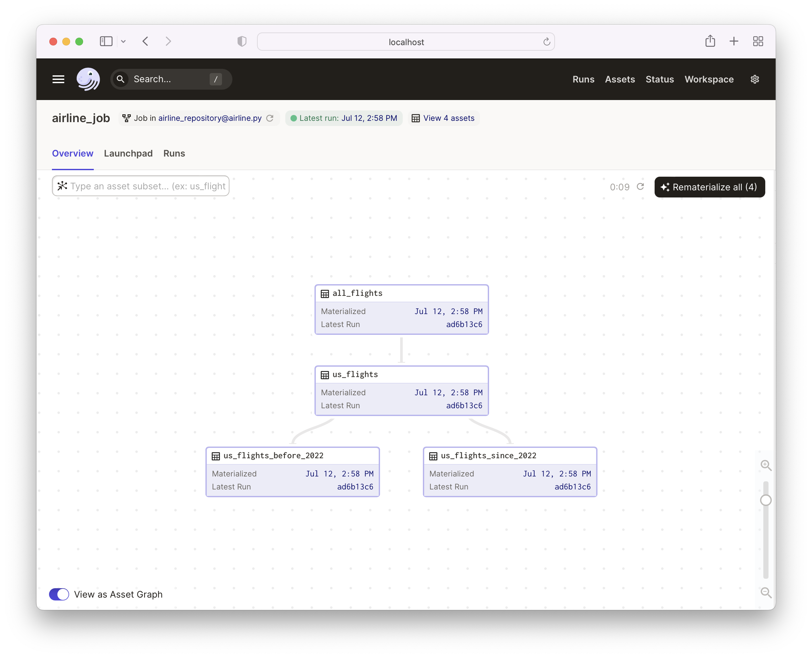Select the all_flights asset node title

(x=357, y=293)
